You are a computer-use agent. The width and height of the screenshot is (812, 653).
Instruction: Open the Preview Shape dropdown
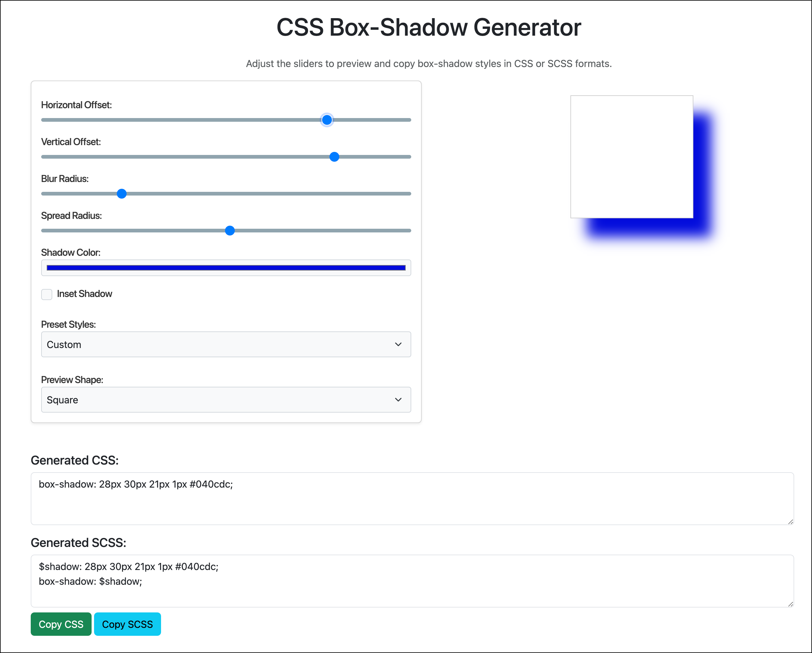pos(226,400)
